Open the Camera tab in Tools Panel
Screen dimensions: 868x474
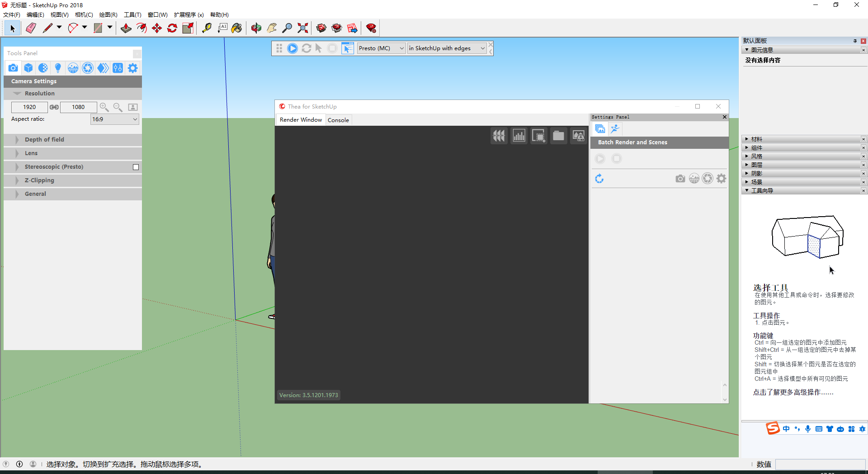(13, 68)
